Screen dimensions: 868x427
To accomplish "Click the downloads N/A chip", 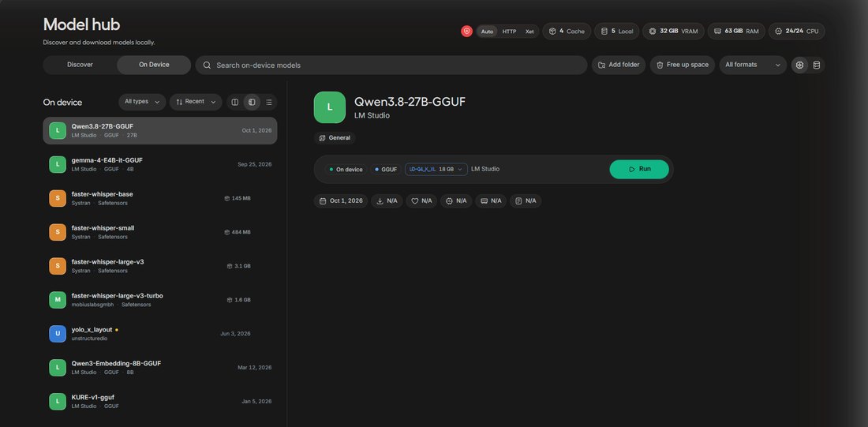I will 387,201.
